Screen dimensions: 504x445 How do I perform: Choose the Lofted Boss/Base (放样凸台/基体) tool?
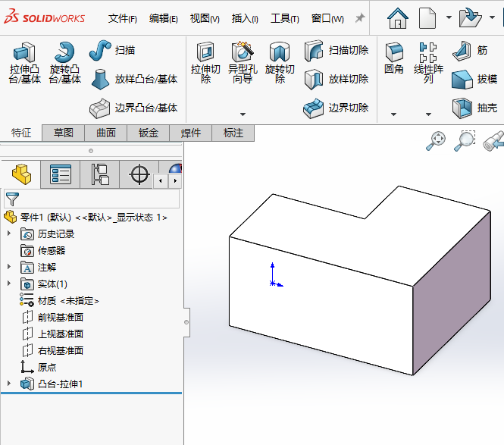click(x=133, y=79)
